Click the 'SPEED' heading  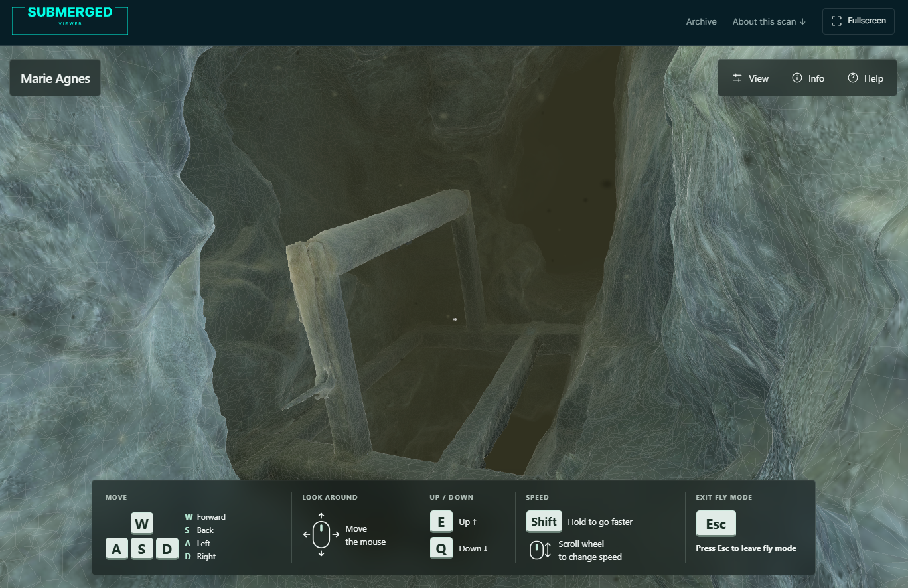pos(537,497)
